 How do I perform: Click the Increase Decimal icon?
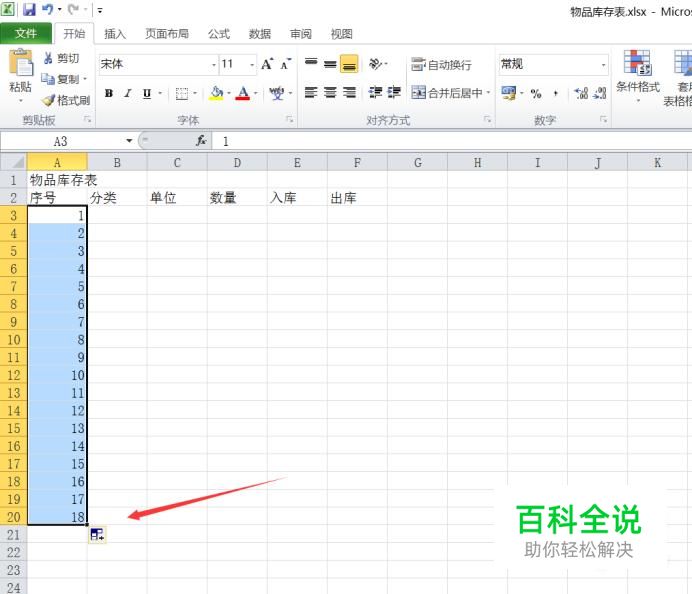(581, 93)
